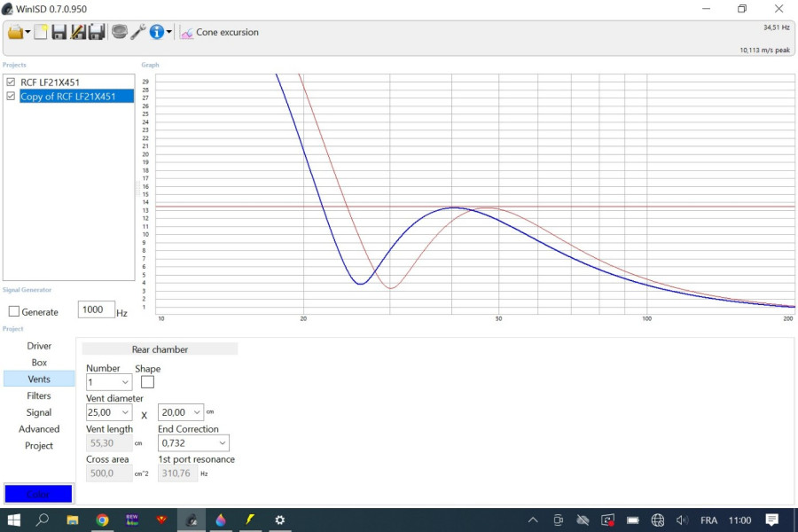This screenshot has height=532, width=798.
Task: Click the save-as icon with the pencil
Action: (78, 32)
